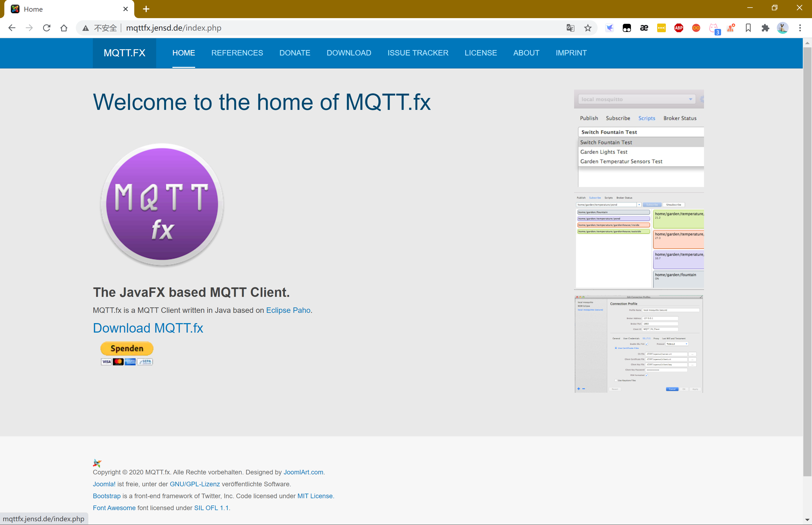Click the Spenden donate button
The height and width of the screenshot is (525, 812).
(127, 348)
